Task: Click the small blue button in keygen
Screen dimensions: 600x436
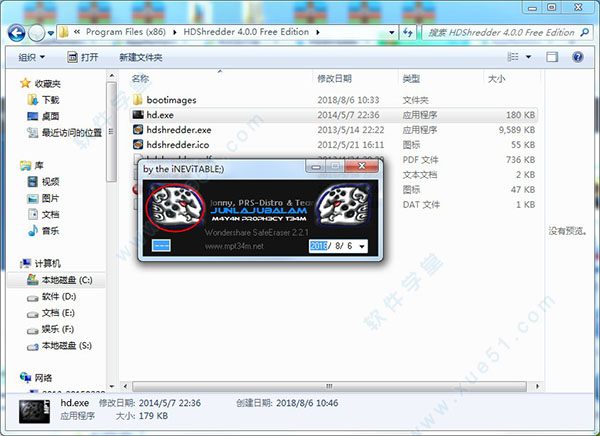Action: [x=161, y=245]
